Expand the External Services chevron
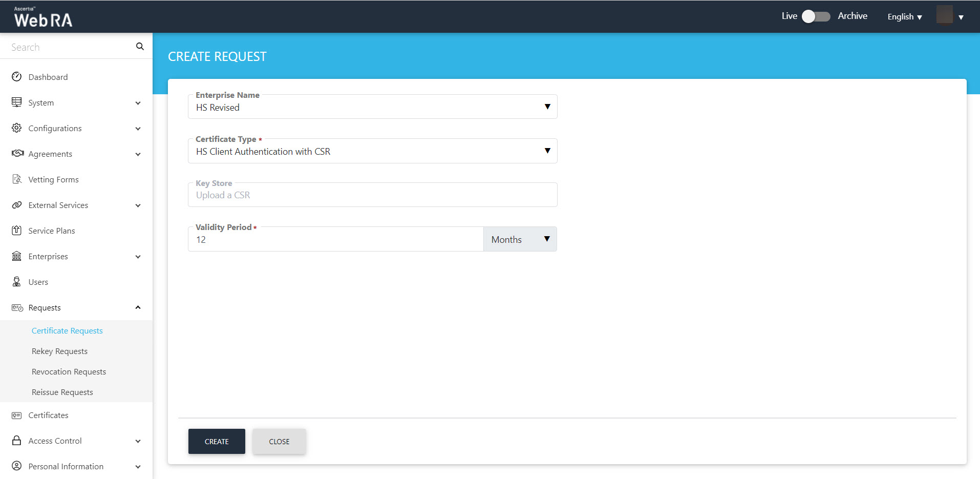This screenshot has width=980, height=479. click(x=138, y=205)
